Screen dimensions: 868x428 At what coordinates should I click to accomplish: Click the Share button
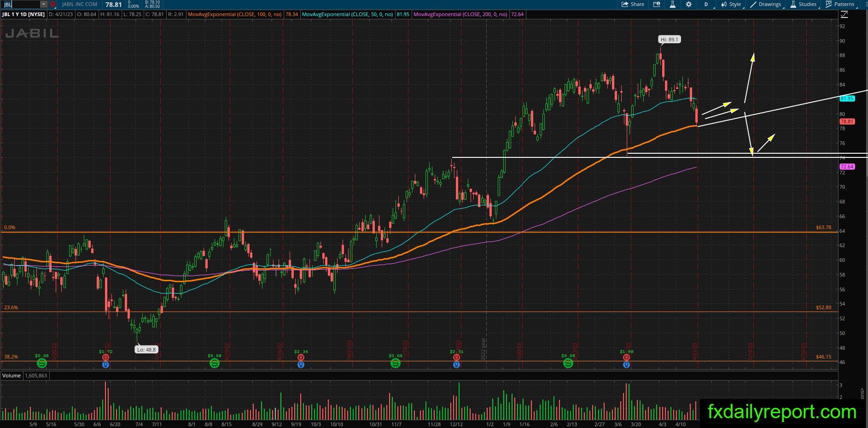coord(633,4)
